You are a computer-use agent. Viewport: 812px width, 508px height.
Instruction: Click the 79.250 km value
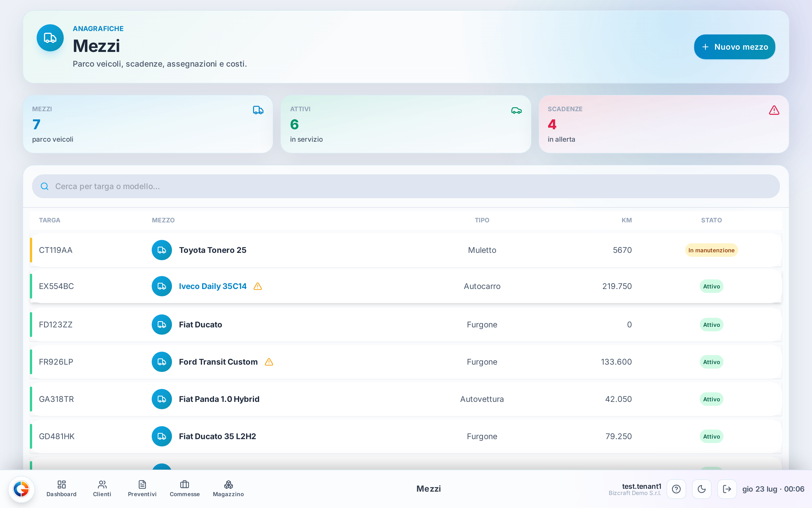619,436
